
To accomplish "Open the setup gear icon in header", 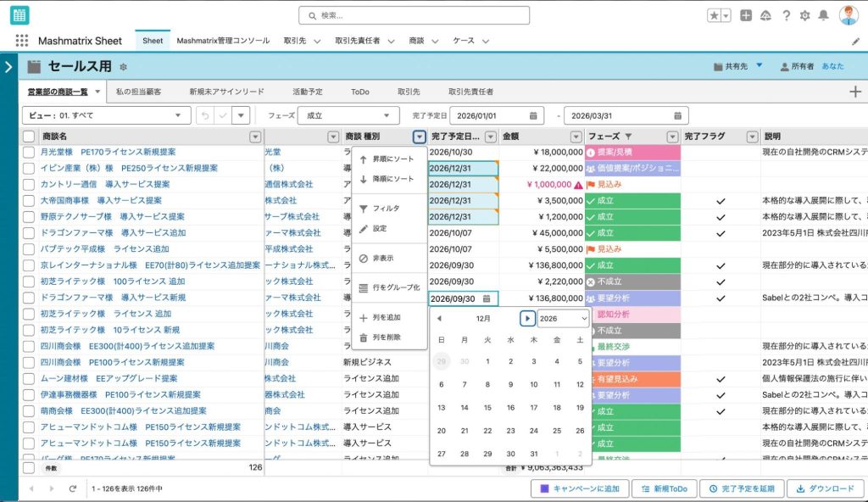I will 804,15.
